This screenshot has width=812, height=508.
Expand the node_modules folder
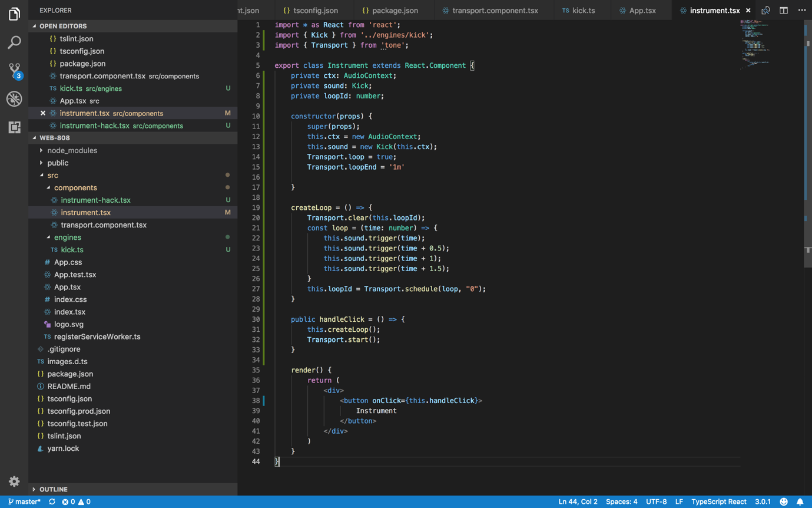[72, 150]
